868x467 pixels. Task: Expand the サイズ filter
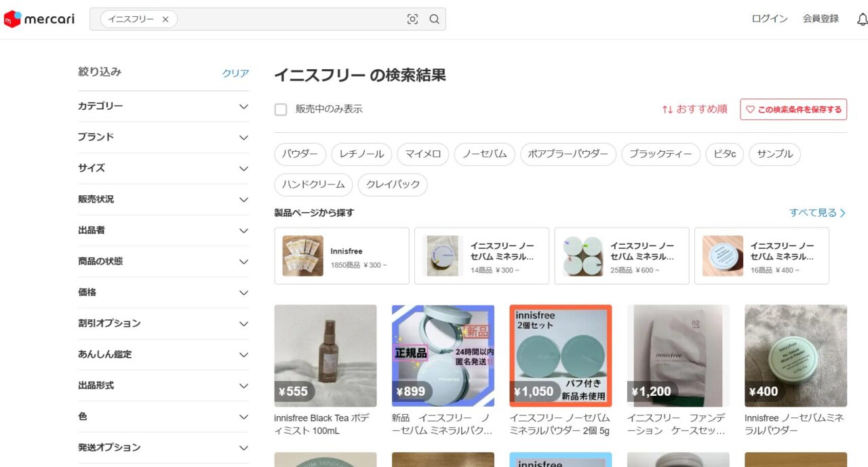pos(163,169)
